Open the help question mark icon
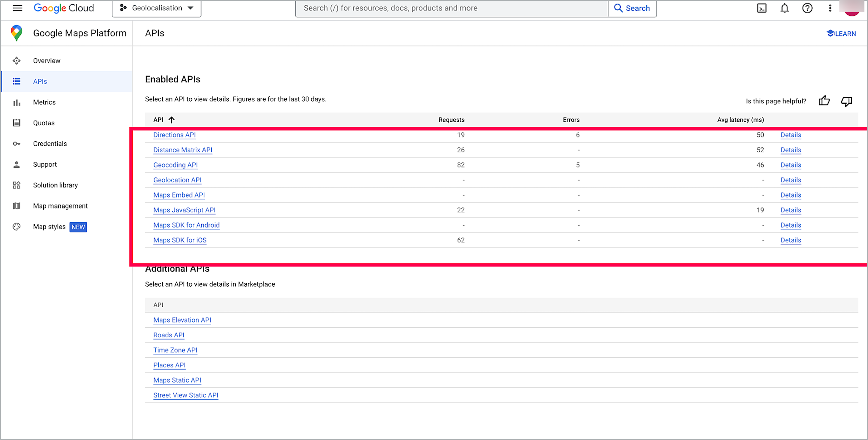 click(x=807, y=8)
